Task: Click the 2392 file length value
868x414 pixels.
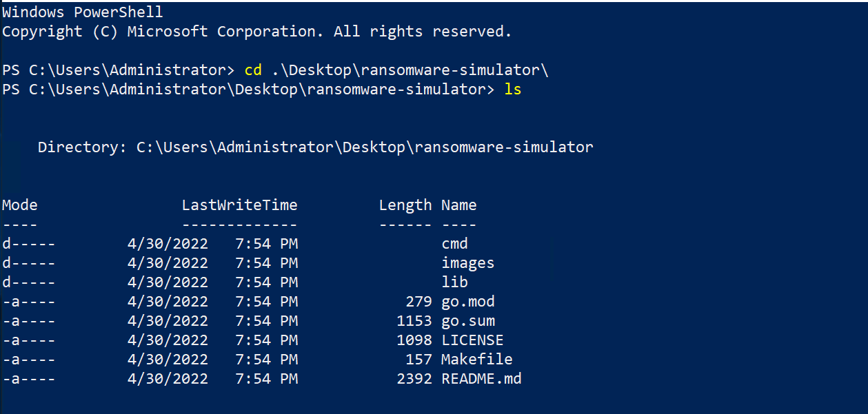Action: pos(414,379)
